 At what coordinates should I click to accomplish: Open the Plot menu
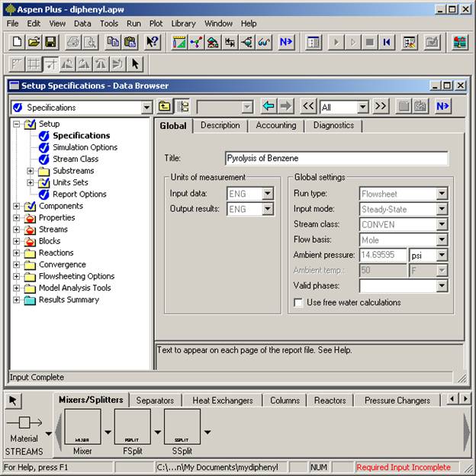coord(156,24)
